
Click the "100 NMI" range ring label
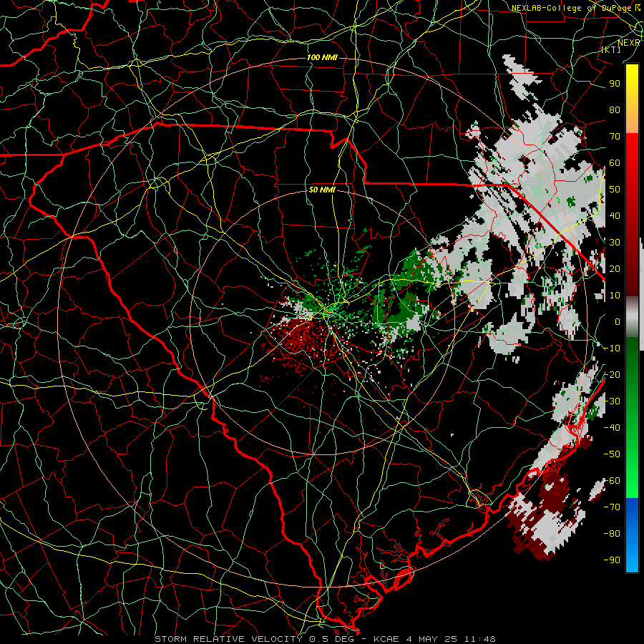click(x=322, y=57)
